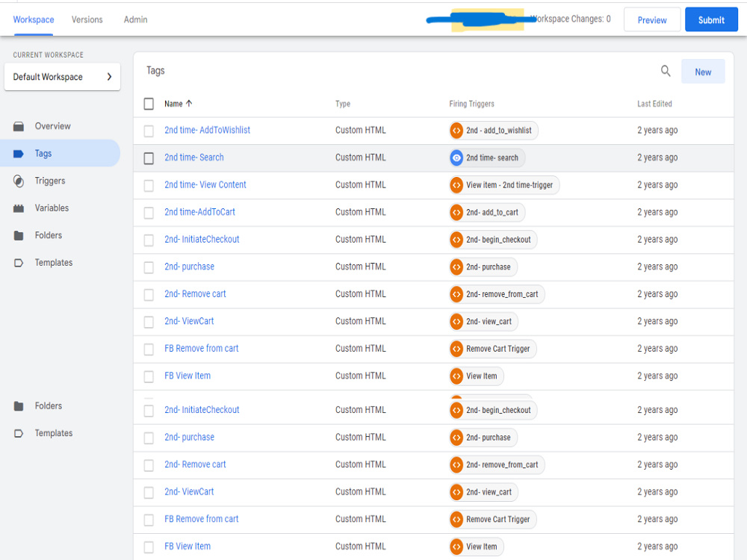
Task: Open the 2nd time- AddToWishlist tag
Action: coord(207,130)
